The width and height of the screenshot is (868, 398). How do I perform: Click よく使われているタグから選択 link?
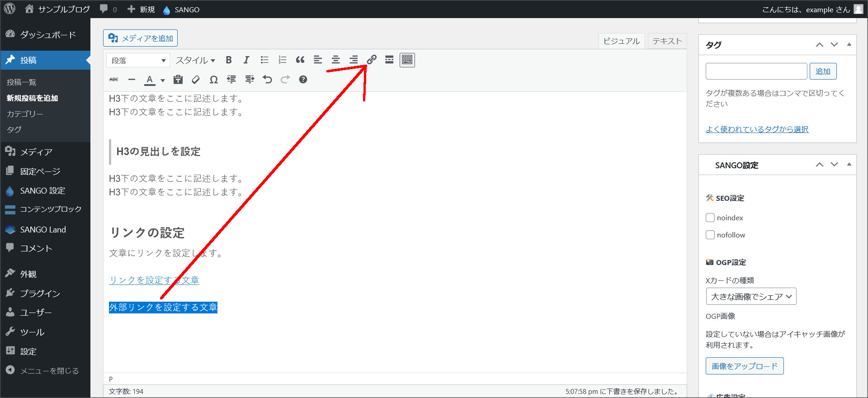pos(757,129)
